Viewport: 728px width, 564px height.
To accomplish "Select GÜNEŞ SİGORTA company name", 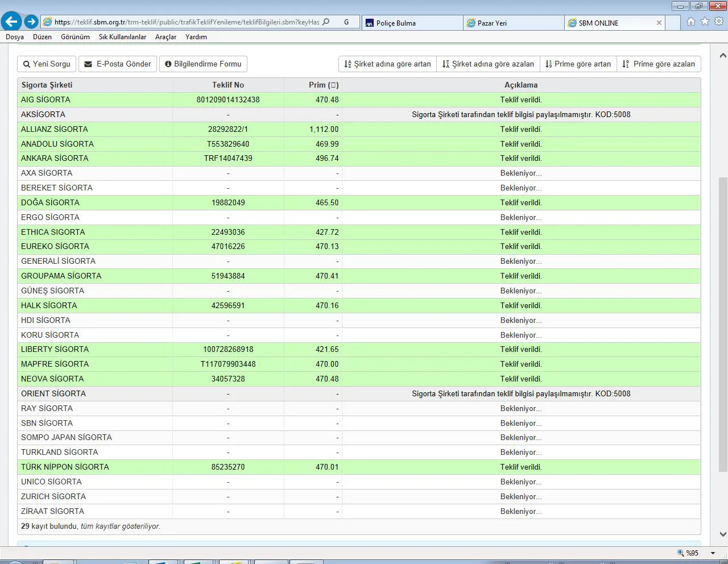I will (x=52, y=291).
